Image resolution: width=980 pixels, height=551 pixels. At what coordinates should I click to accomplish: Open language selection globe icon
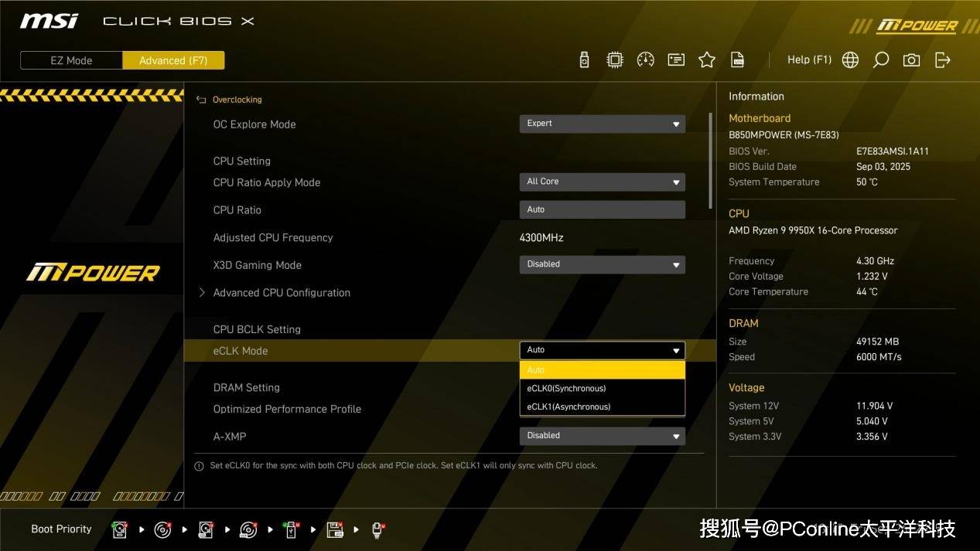point(850,60)
